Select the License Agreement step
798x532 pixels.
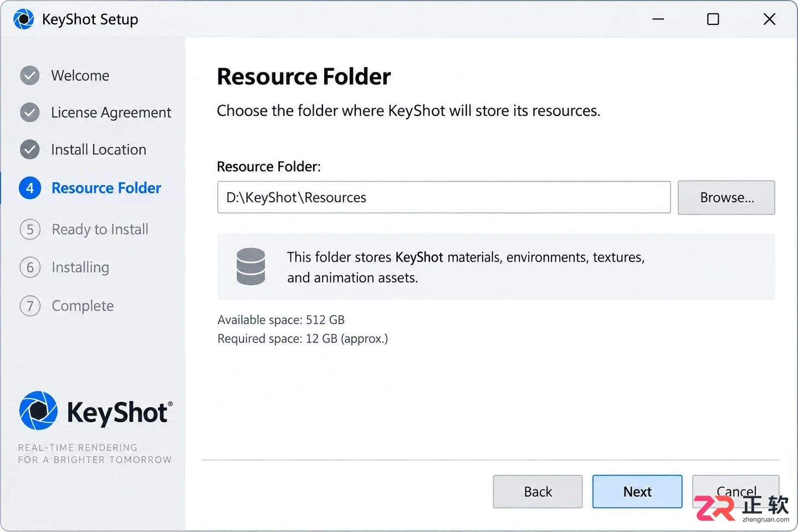pos(111,112)
